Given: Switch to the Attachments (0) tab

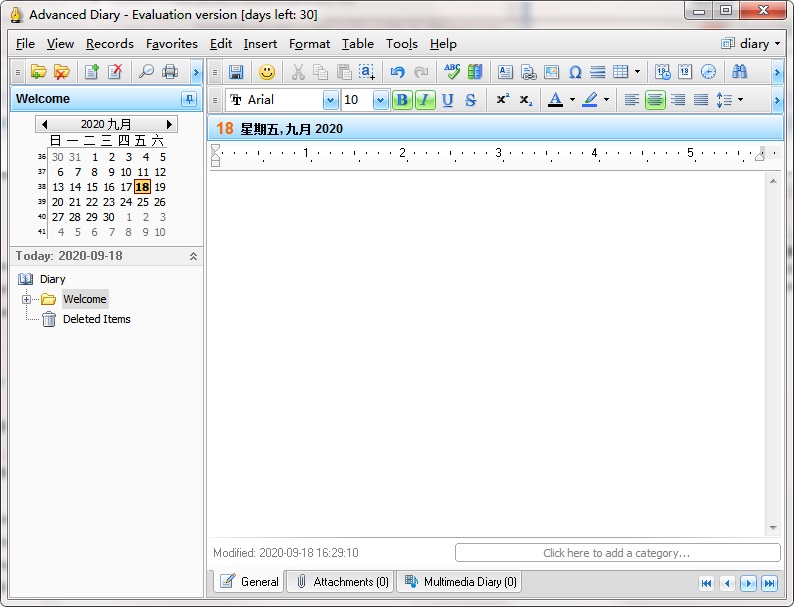Looking at the screenshot, I should pos(341,582).
